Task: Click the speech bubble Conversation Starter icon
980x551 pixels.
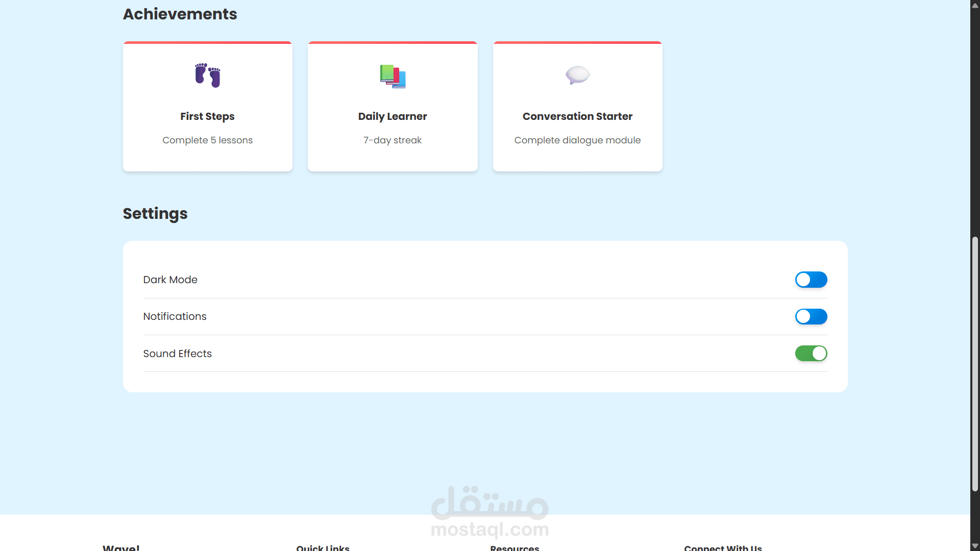Action: 577,76
